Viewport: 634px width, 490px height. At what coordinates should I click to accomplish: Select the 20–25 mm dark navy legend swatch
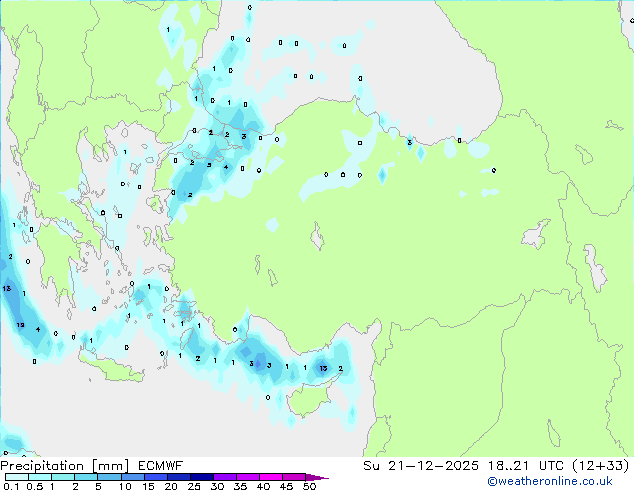click(x=180, y=477)
